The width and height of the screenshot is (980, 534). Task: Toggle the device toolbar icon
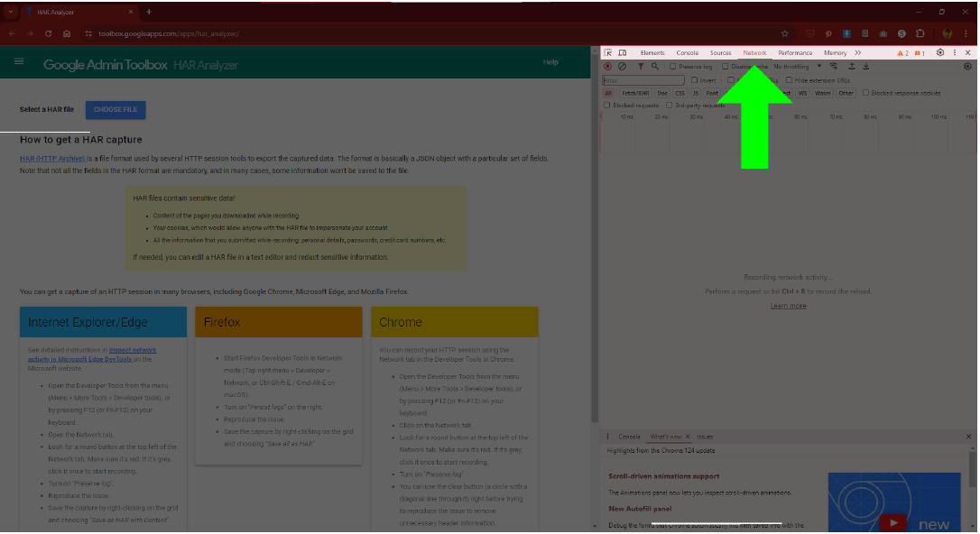coord(623,53)
